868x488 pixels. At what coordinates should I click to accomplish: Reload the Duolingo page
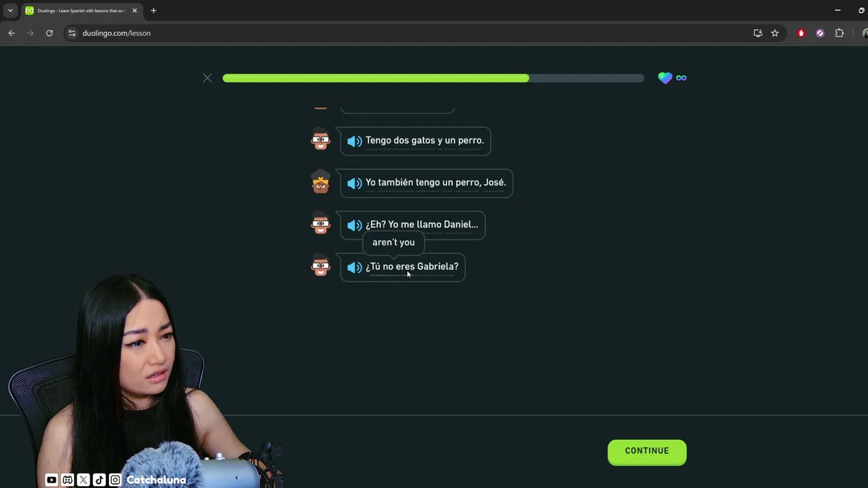[50, 33]
